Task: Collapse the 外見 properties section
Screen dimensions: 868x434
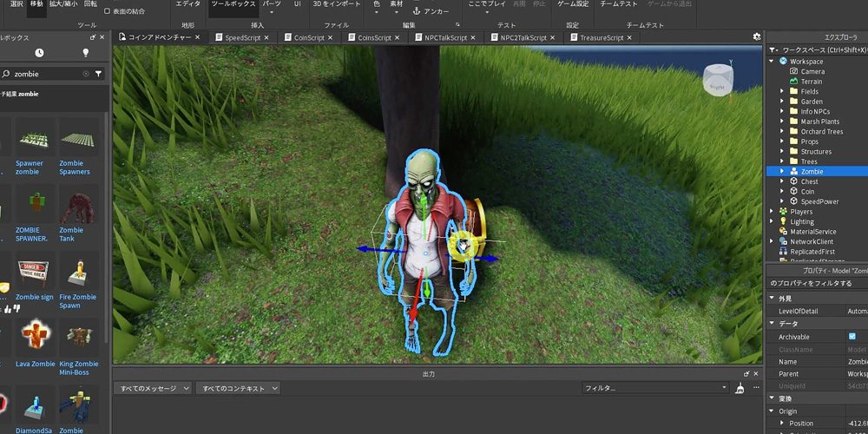Action: point(773,299)
